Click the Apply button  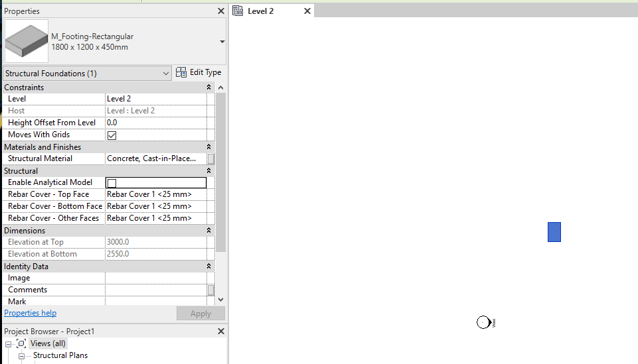[200, 314]
